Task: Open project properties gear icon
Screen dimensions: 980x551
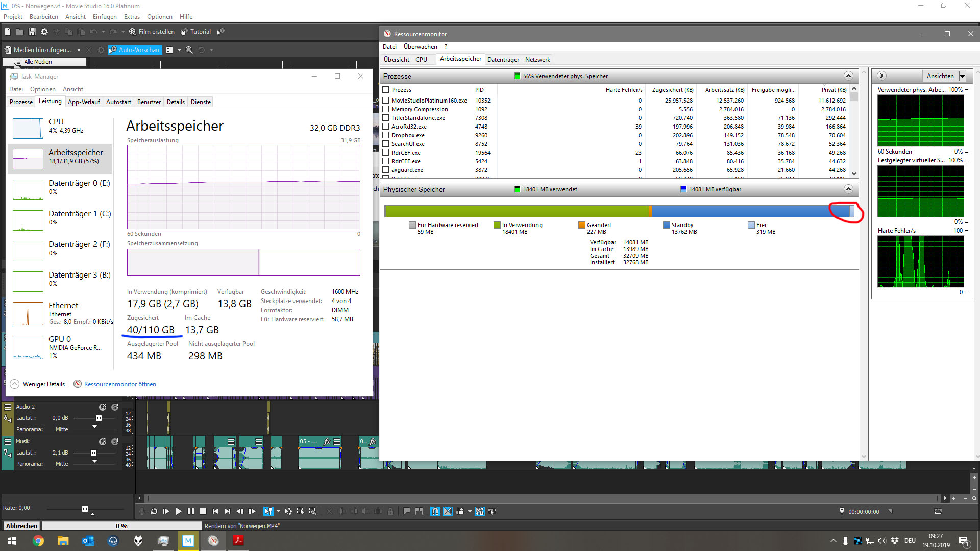Action: tap(44, 32)
